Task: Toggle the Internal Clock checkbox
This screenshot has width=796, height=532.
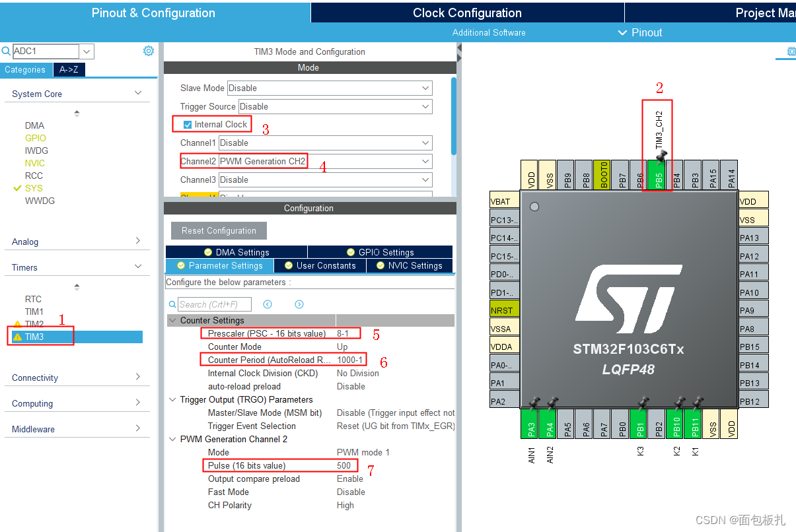Action: (188, 124)
